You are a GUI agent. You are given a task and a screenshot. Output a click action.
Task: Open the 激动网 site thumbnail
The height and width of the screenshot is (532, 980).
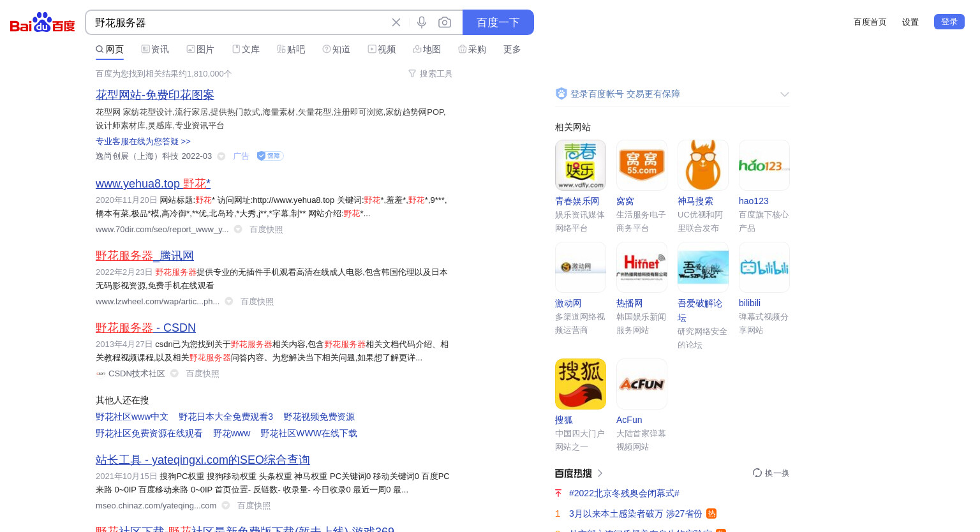[x=581, y=267]
